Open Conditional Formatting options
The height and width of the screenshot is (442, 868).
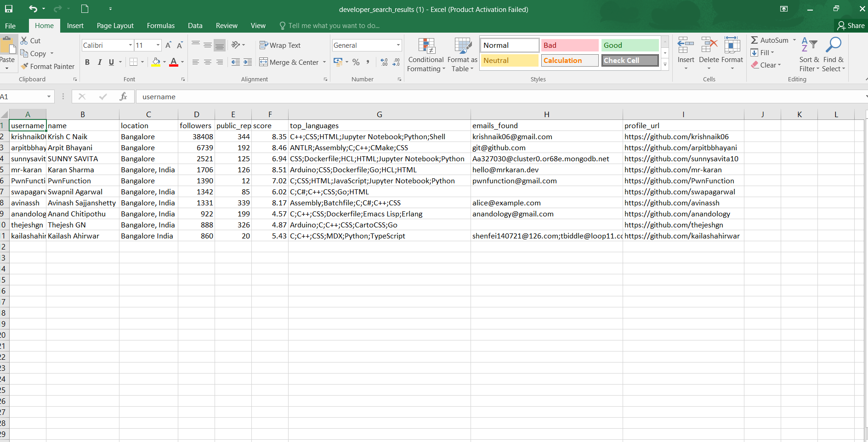425,54
